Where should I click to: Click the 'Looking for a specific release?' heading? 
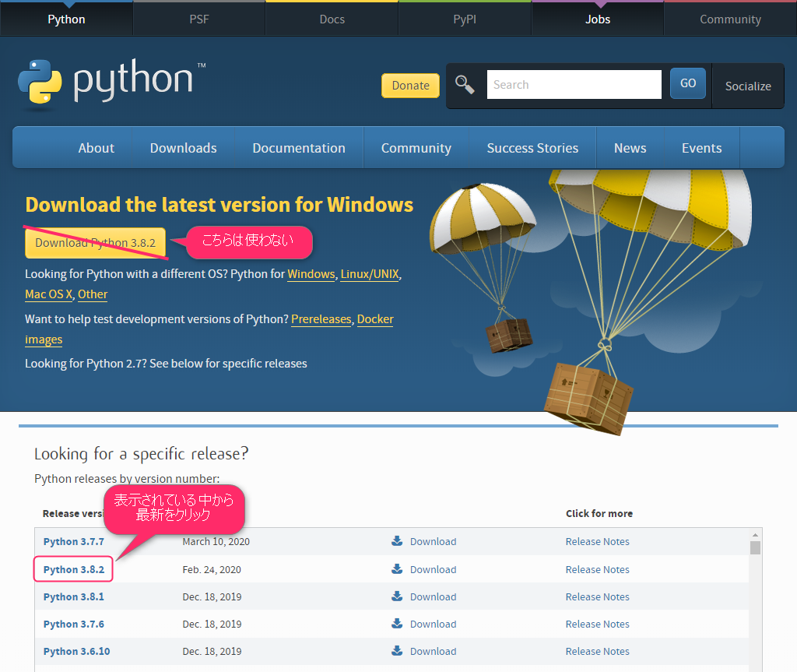[x=142, y=453]
